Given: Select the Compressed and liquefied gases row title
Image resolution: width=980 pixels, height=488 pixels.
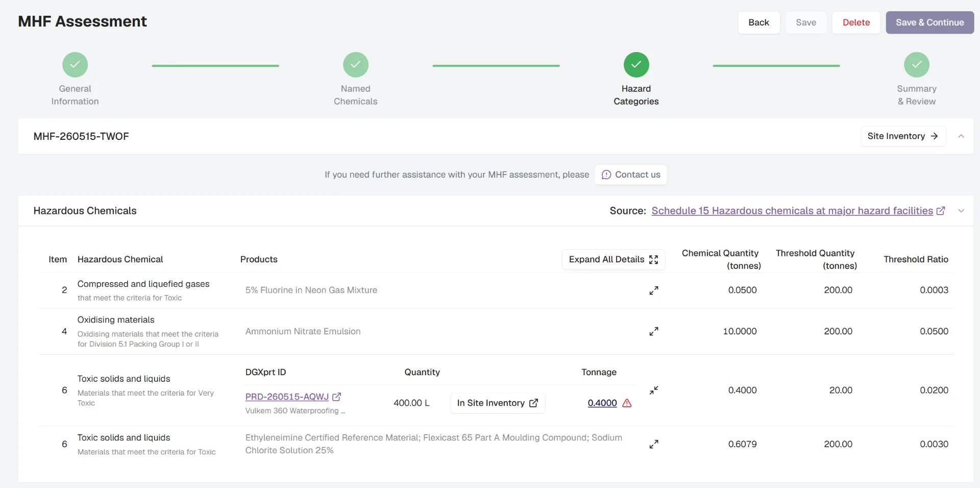Looking at the screenshot, I should 143,284.
